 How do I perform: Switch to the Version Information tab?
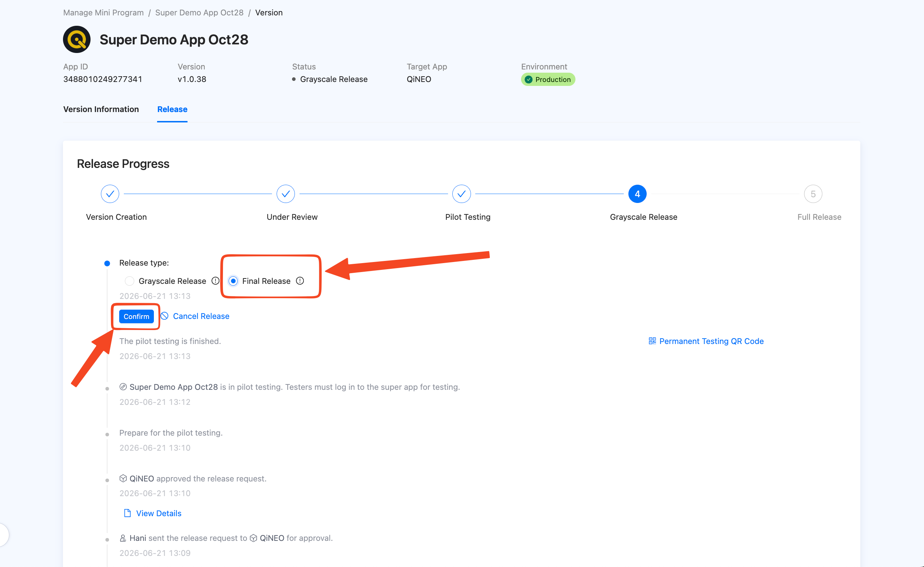(101, 109)
